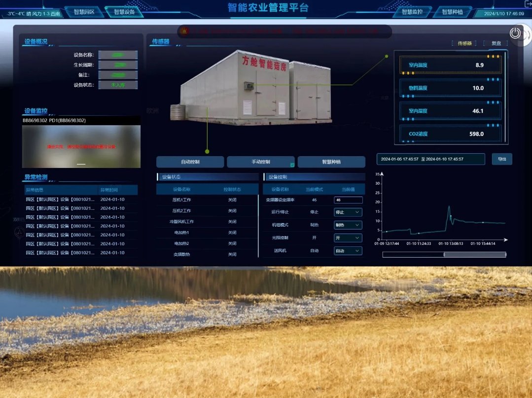Click the 变频器设定频率 input field

click(x=348, y=200)
